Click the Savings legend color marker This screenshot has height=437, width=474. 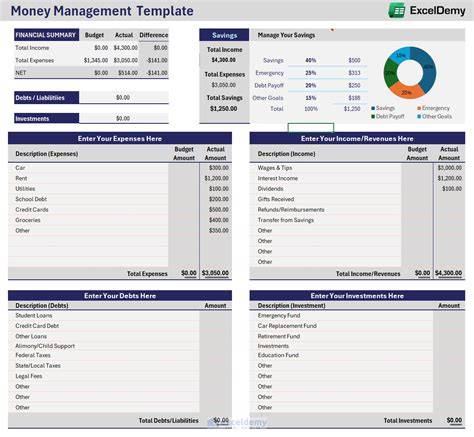[x=373, y=108]
